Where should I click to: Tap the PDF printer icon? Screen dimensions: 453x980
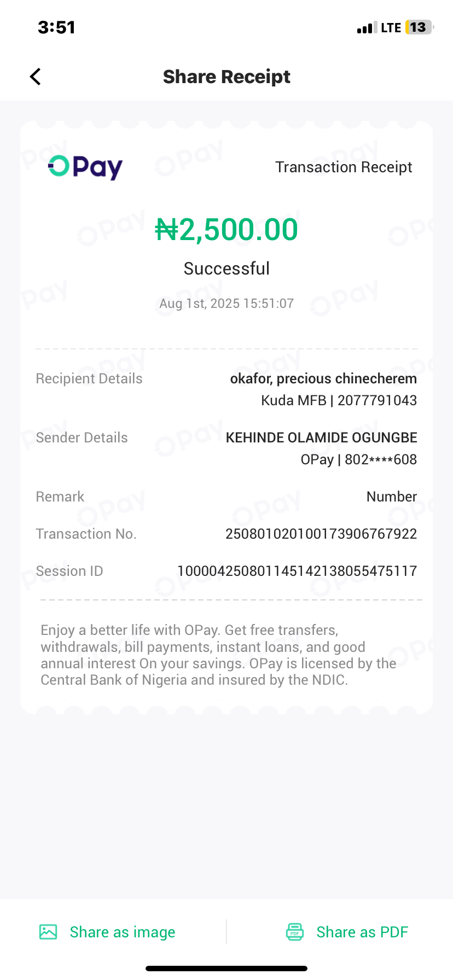point(295,932)
